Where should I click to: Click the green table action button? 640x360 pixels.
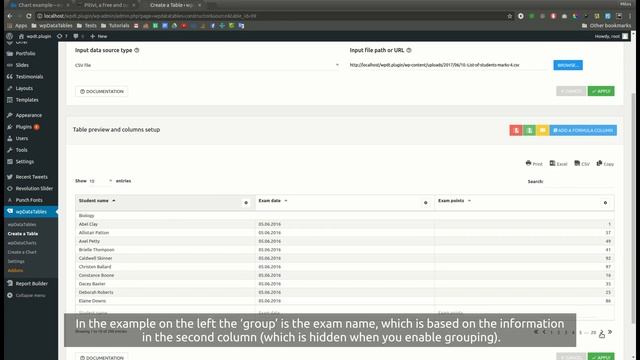[x=529, y=130]
